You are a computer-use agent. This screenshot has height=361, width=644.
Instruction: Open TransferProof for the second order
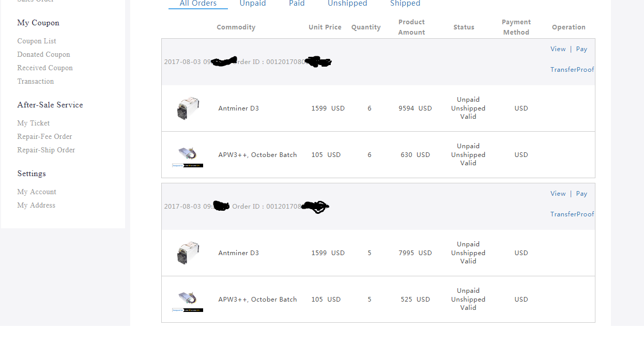tap(572, 214)
